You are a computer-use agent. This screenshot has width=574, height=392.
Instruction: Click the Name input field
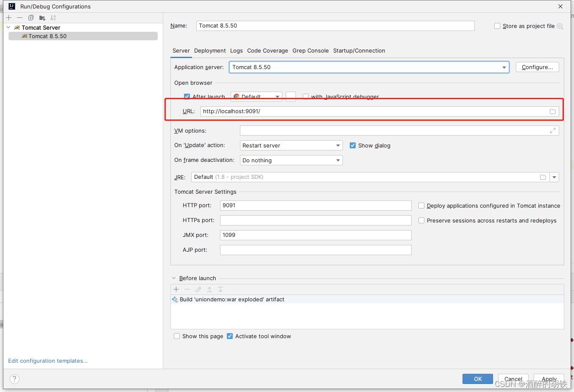coord(335,26)
